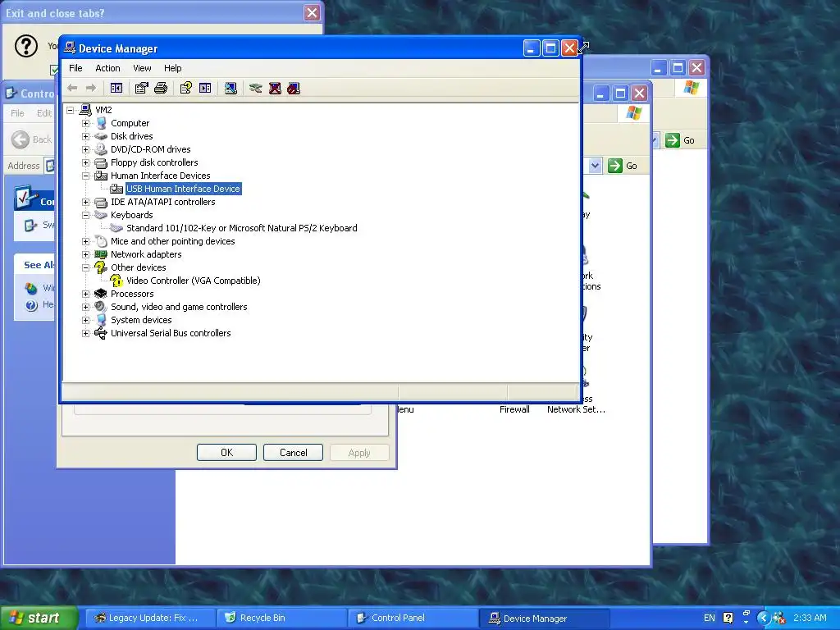Open the address dropdown in Control Panel window
840x630 pixels.
(595, 166)
